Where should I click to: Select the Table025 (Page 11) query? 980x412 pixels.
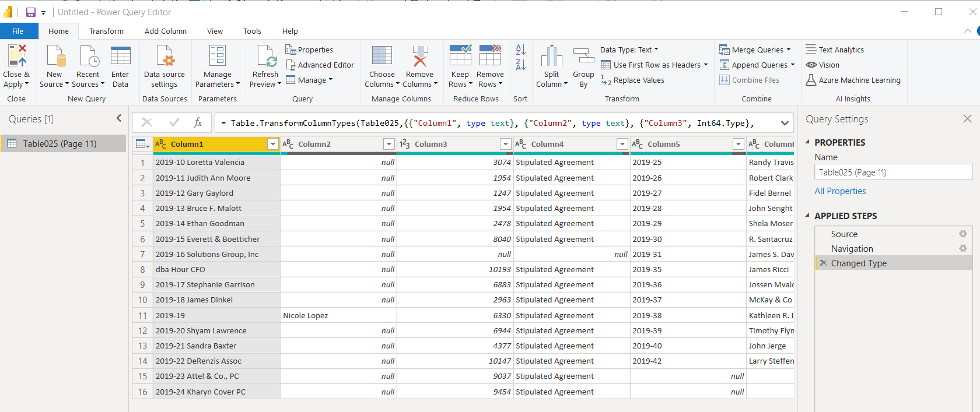[x=63, y=143]
